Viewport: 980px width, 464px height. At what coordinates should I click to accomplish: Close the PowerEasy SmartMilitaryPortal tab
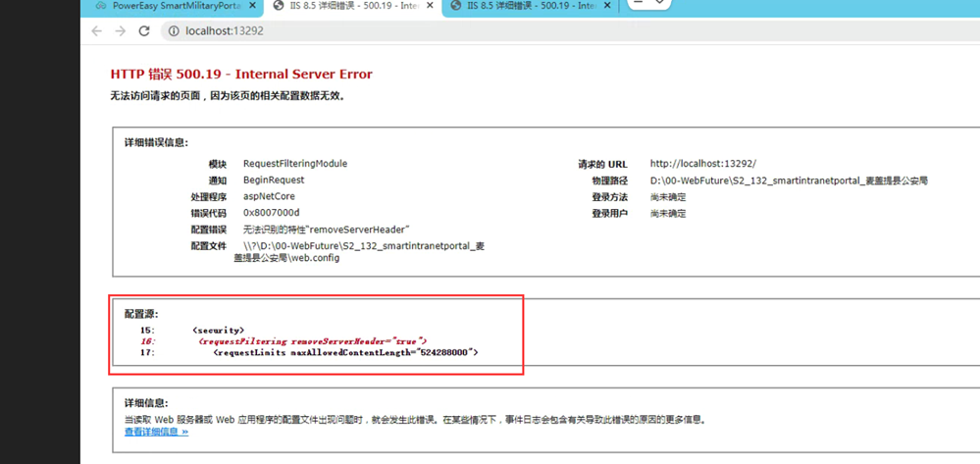point(252,6)
